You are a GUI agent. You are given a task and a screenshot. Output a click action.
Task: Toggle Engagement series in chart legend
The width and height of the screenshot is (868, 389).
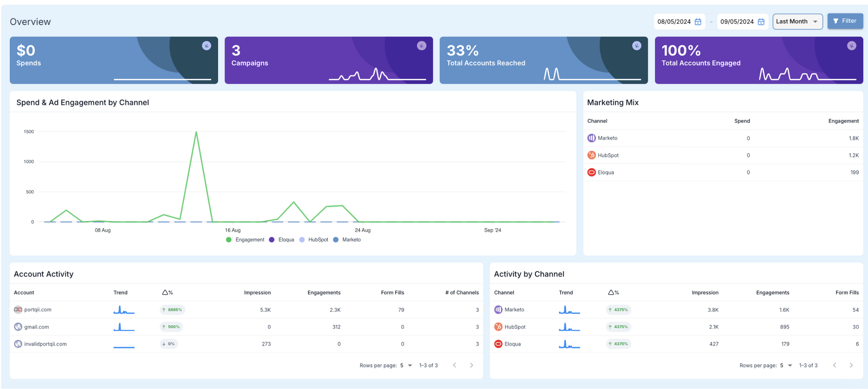click(x=245, y=240)
